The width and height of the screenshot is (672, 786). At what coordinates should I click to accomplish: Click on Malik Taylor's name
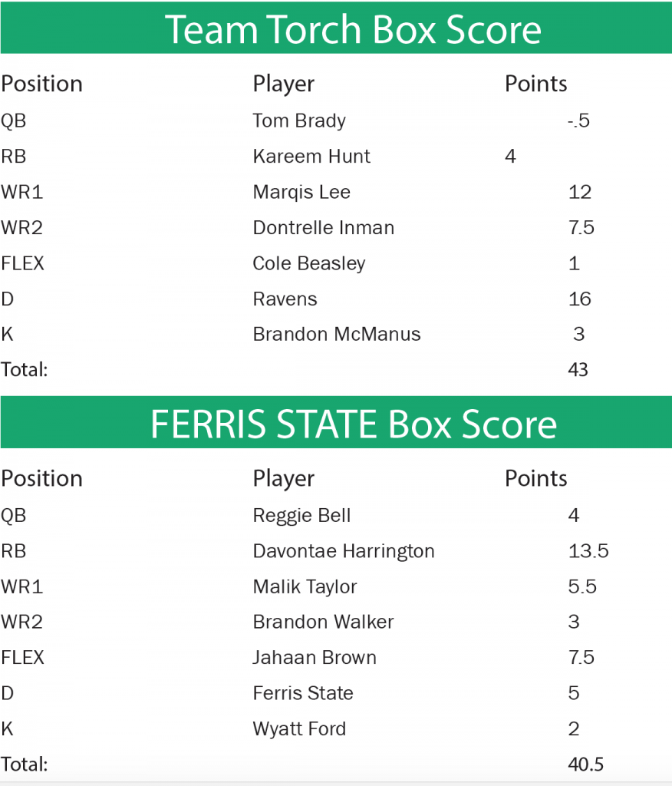point(305,586)
